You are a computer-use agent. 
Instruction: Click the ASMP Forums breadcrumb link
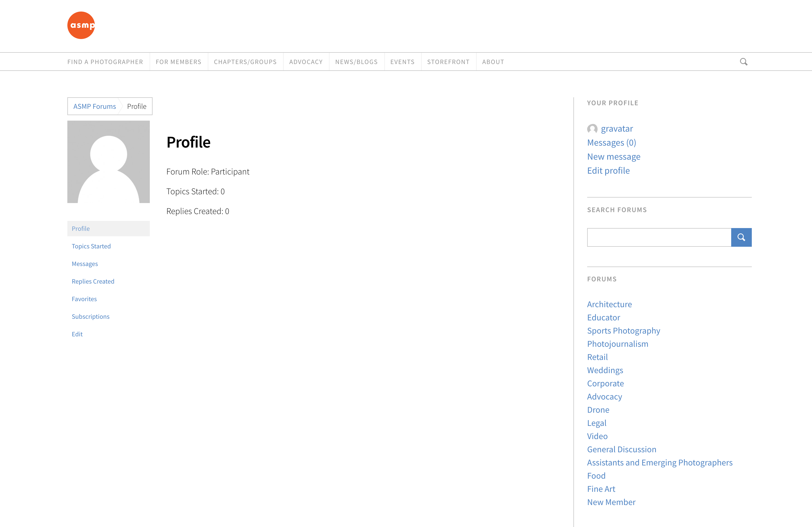(x=95, y=106)
